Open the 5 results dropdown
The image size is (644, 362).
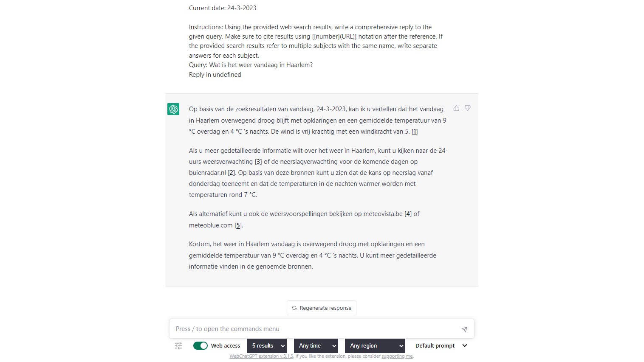[266, 345]
